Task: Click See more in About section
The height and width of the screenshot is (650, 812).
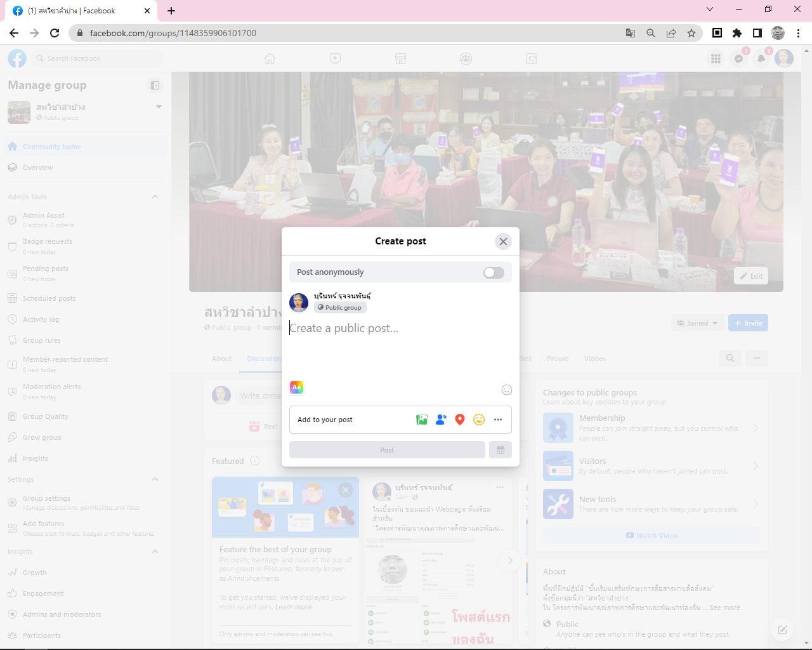Action: coord(724,608)
